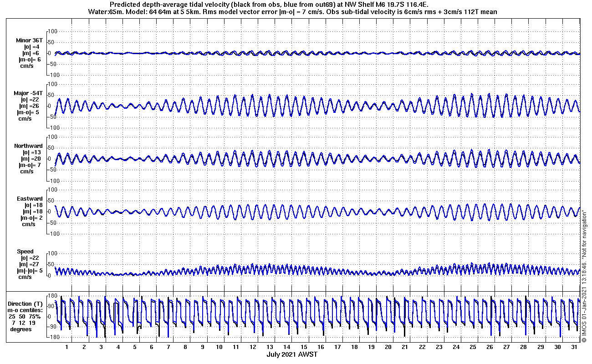Click the '-90' tick of the Direction panel

(52, 327)
